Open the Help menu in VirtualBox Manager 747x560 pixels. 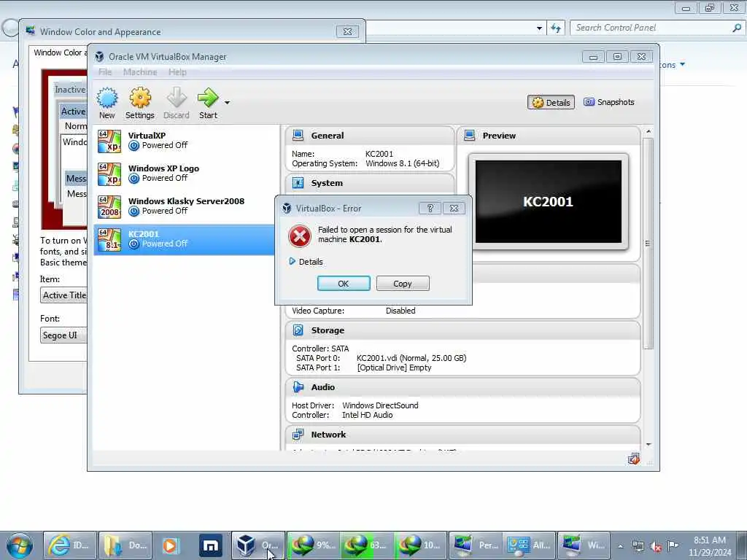coord(177,72)
